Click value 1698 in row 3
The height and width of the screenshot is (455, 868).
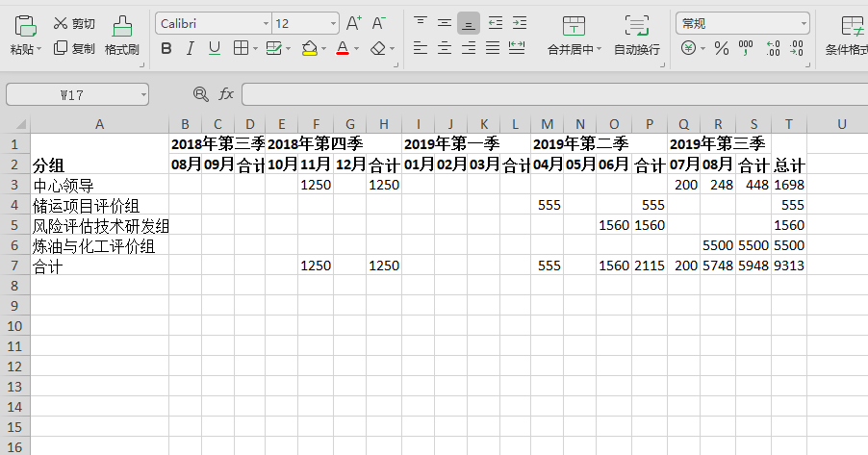(x=789, y=185)
